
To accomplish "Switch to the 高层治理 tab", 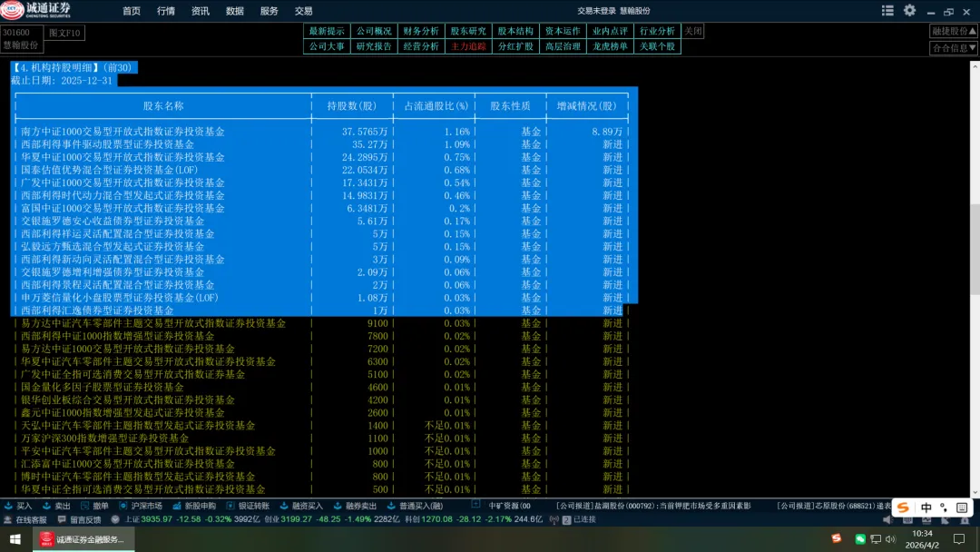I will 563,46.
